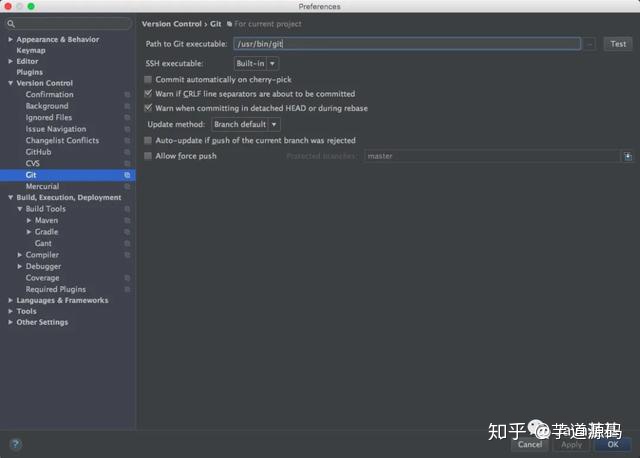Click the project-level icon next to Gradle
The image size is (640, 458).
(x=127, y=232)
